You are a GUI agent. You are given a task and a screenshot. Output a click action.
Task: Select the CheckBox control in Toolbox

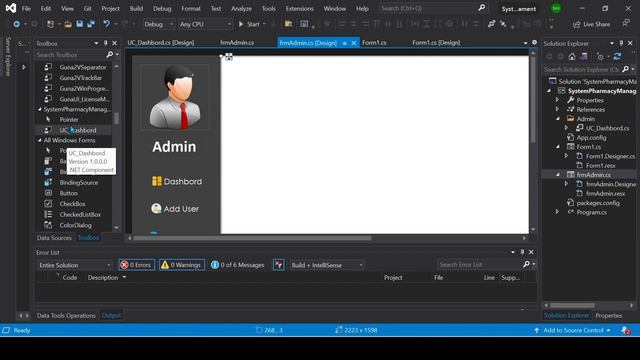tap(72, 204)
